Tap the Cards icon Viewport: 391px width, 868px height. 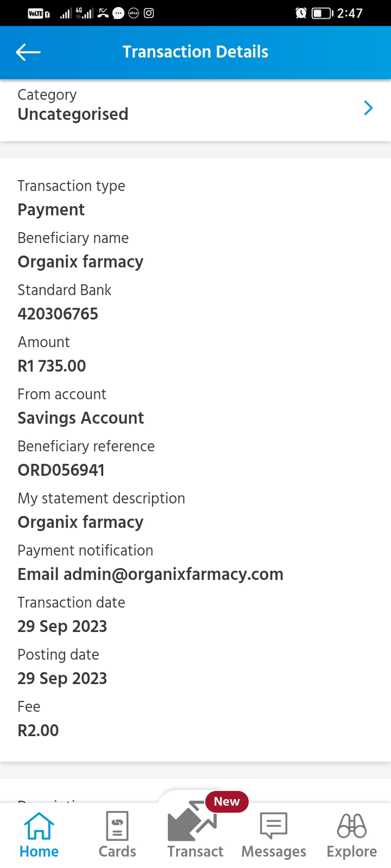[x=117, y=826]
